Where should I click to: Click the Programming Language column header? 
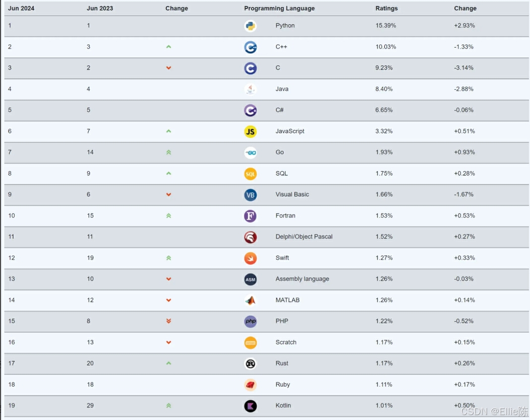(x=279, y=8)
